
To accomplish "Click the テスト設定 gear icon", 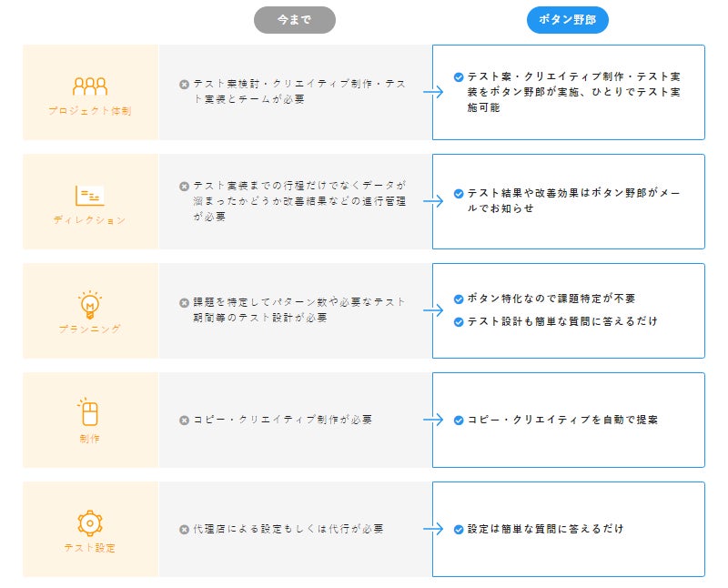I will click(90, 522).
